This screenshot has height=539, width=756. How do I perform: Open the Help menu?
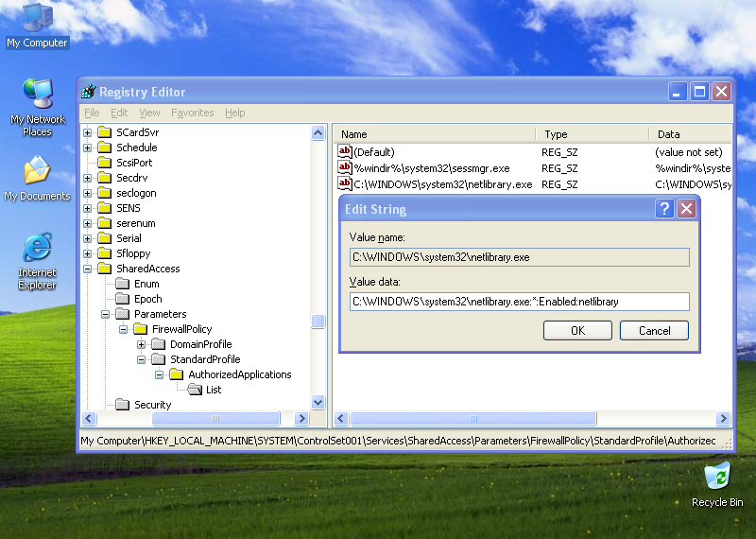(x=234, y=113)
